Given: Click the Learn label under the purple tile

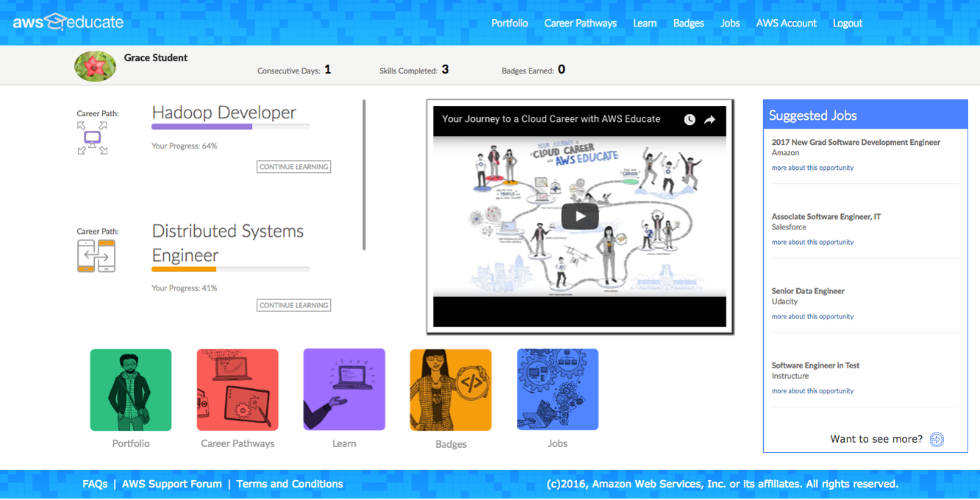Looking at the screenshot, I should click(x=344, y=443).
